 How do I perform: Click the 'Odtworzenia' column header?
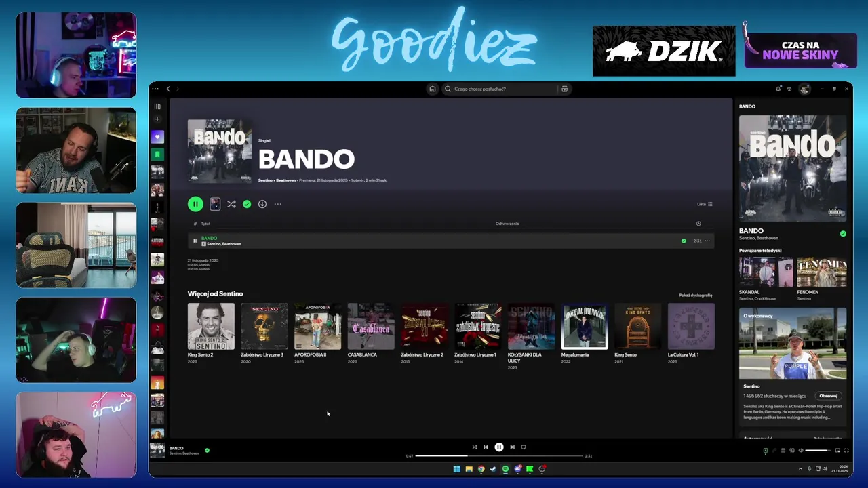pos(507,224)
